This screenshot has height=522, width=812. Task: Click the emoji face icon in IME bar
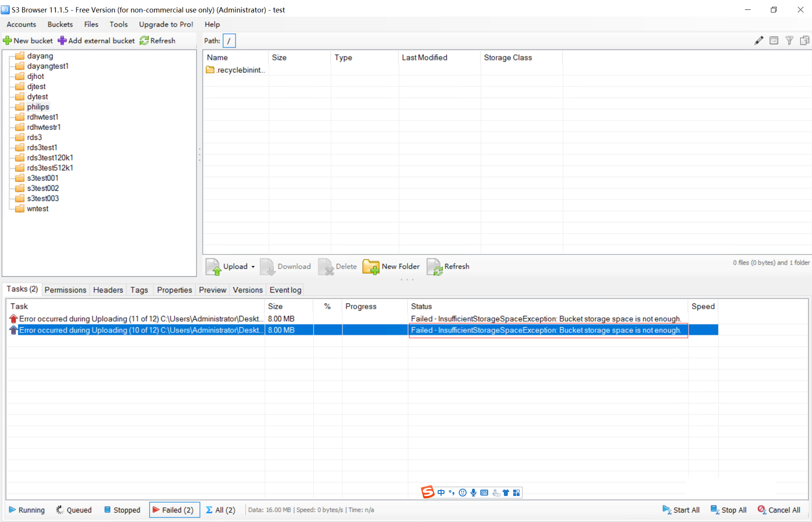463,493
